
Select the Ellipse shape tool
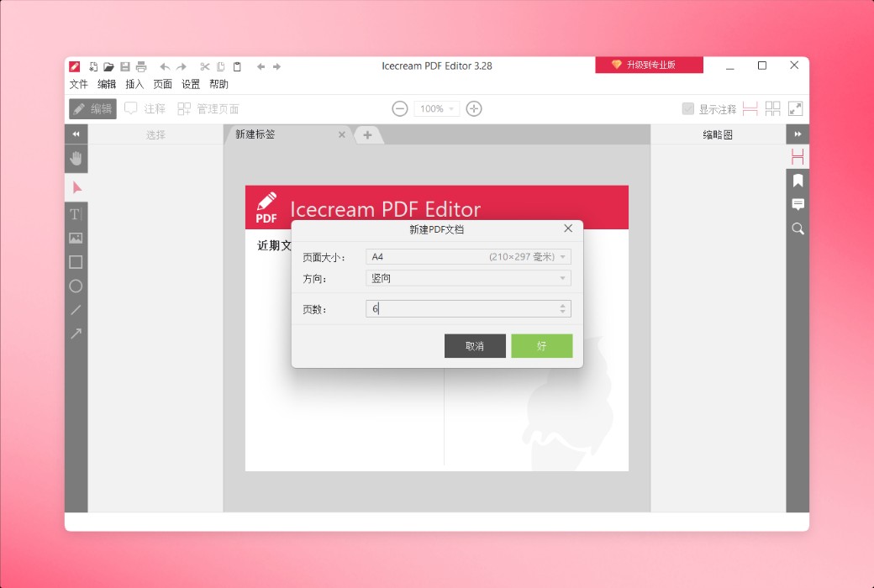point(76,286)
